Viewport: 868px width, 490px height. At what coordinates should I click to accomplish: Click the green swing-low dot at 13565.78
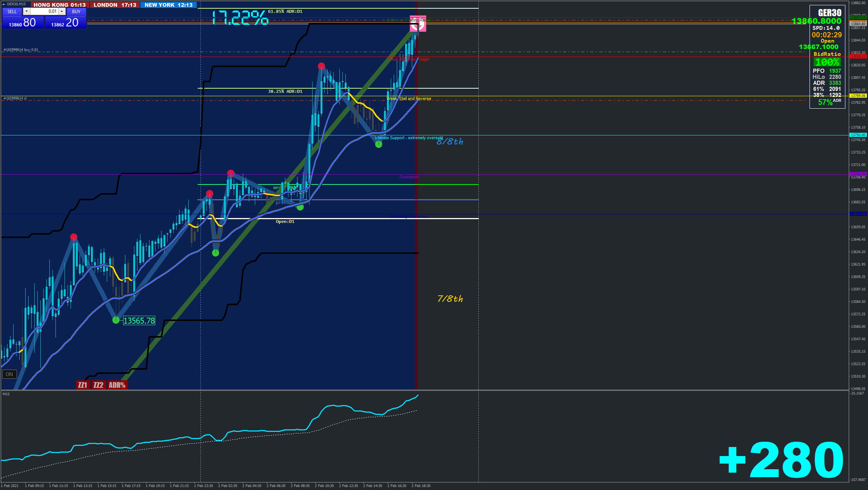[x=116, y=320]
